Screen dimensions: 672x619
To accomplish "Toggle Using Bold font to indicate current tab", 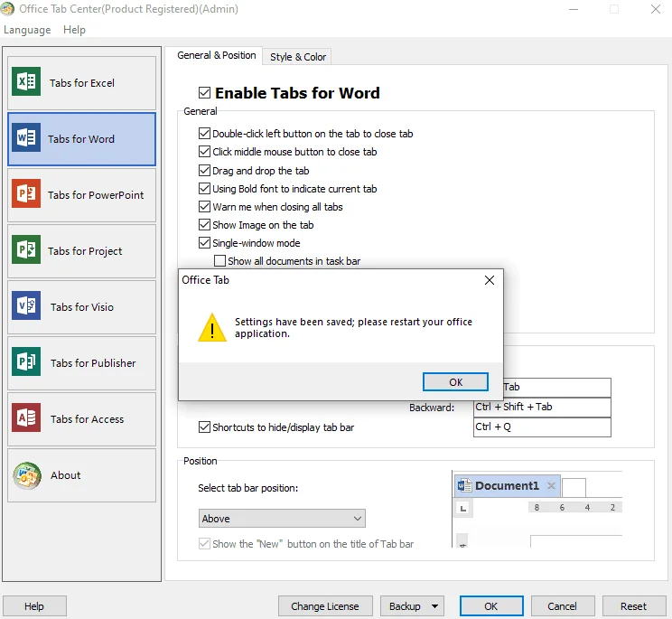I will (204, 188).
